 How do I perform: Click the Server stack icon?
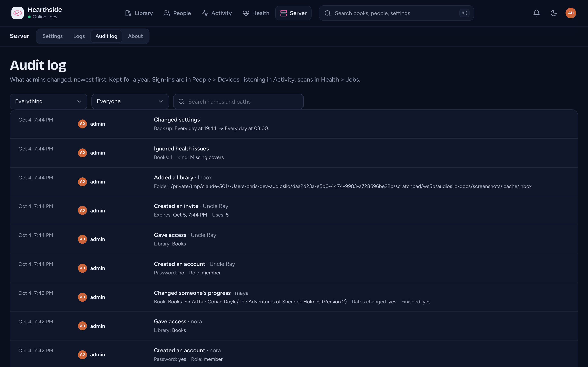point(283,13)
